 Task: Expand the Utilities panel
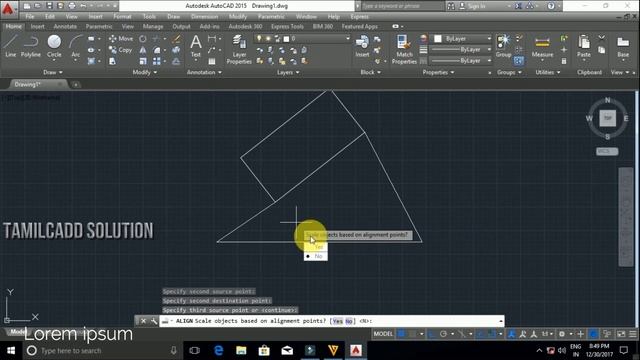pos(548,72)
